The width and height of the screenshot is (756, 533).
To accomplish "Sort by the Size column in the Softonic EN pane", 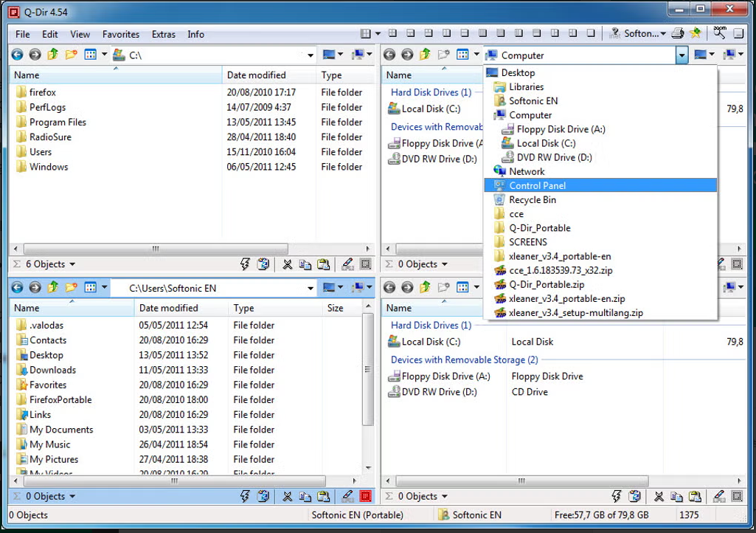I will point(341,308).
